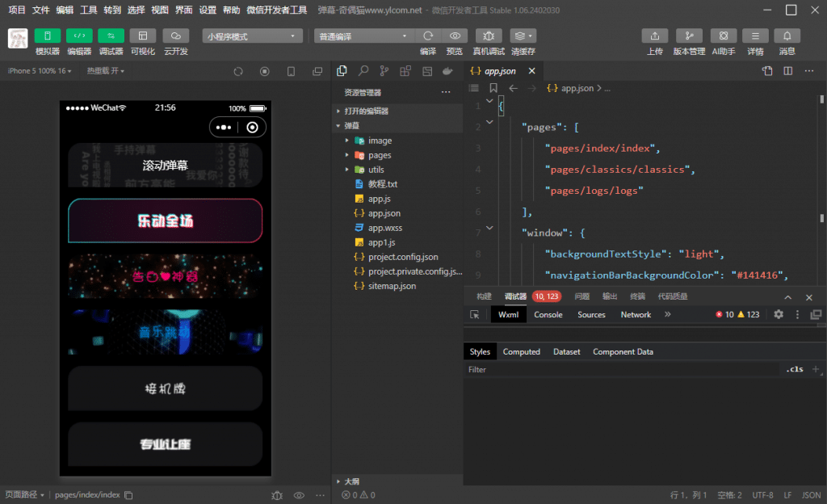Click the preview (预览) eye icon

pos(455,36)
